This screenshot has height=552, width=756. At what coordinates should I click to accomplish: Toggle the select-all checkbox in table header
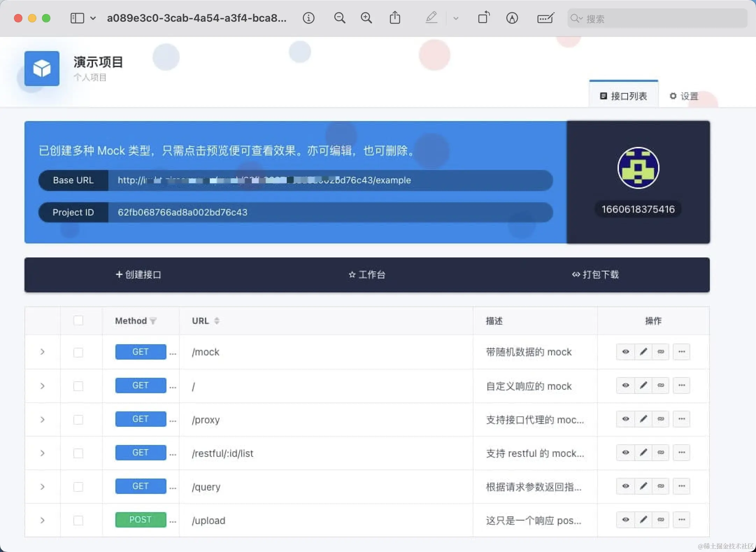pos(78,320)
